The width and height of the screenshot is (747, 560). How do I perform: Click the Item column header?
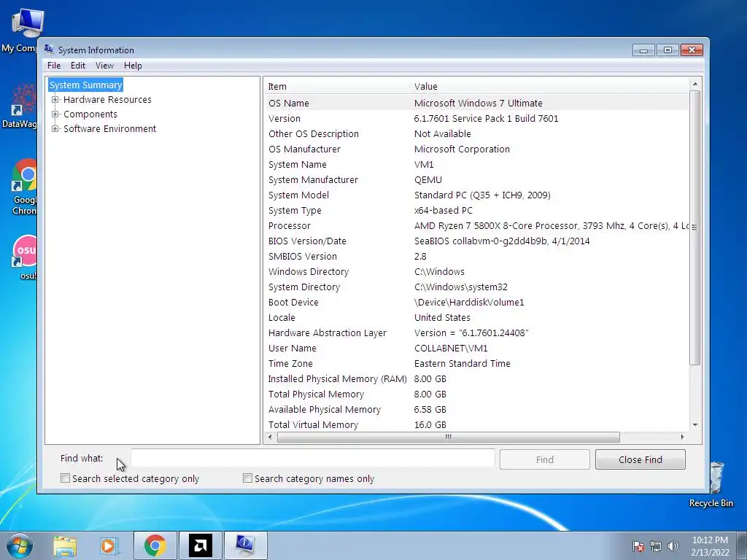point(336,86)
